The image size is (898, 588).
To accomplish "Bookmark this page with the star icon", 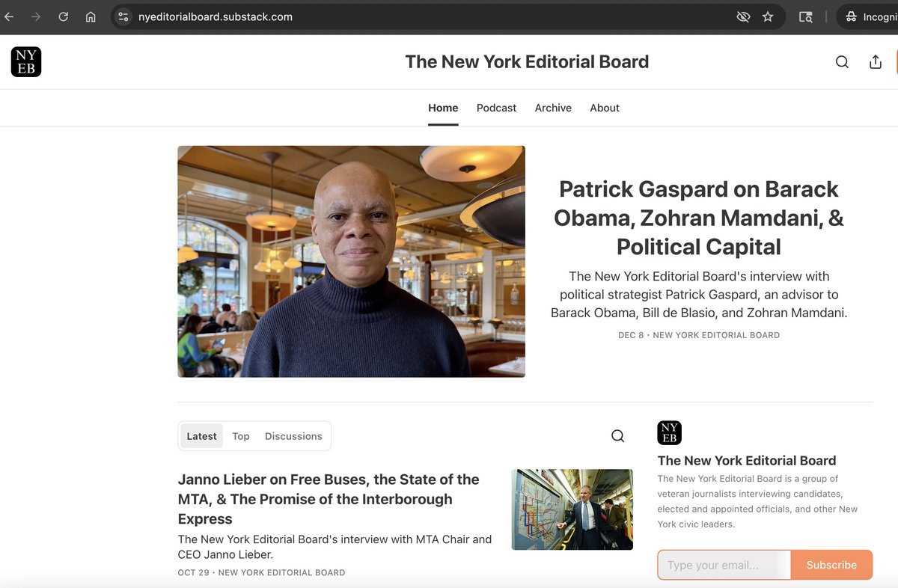I will (x=768, y=16).
